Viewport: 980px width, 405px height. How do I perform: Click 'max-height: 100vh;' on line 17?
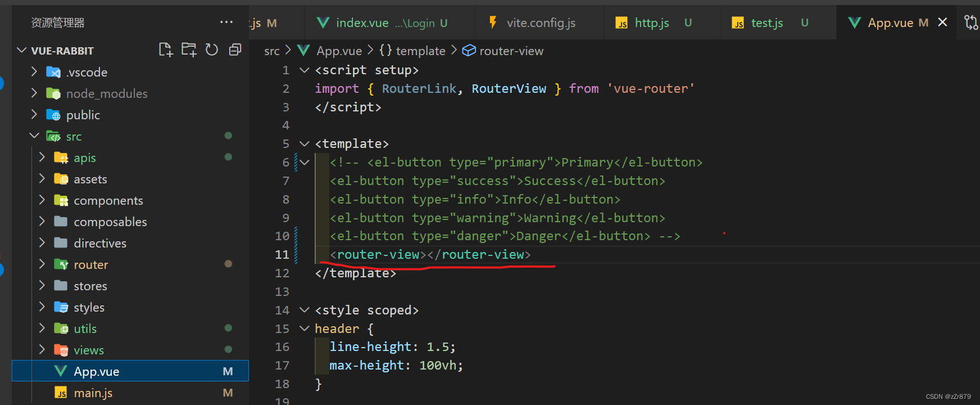396,365
